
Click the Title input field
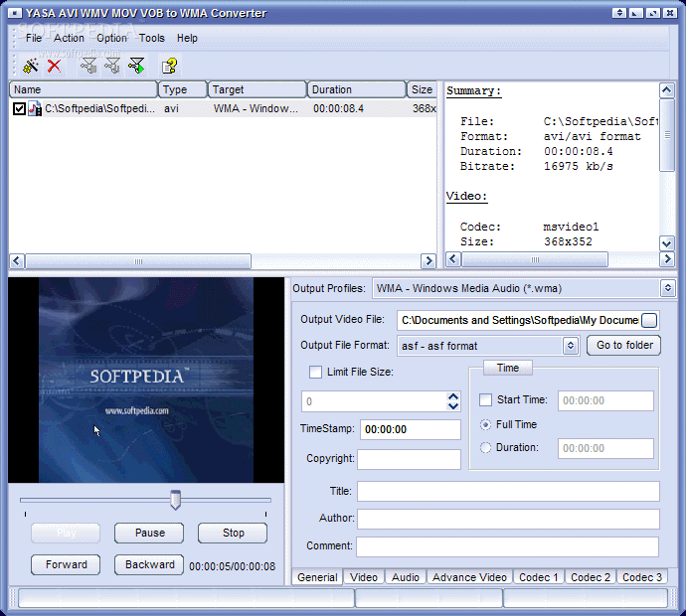(508, 492)
